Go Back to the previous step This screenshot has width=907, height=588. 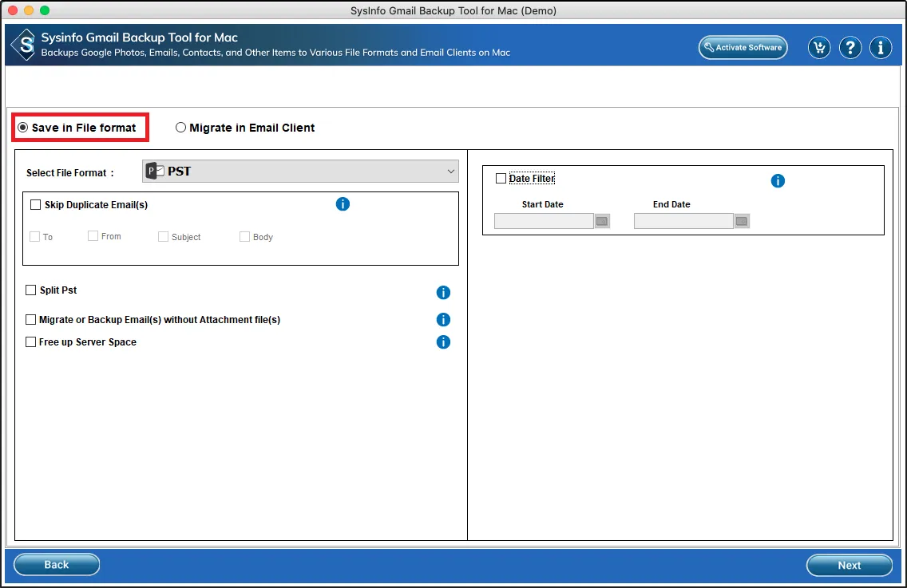(x=57, y=565)
